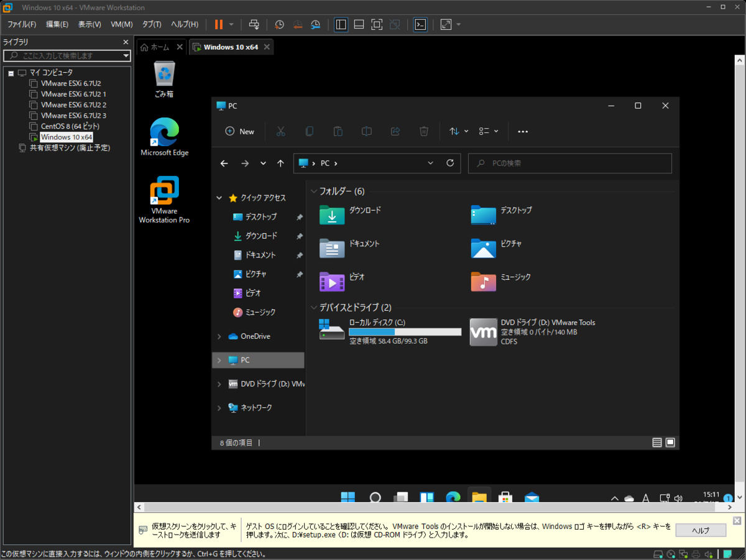Click the PCの検索 search box
Image resolution: width=746 pixels, height=560 pixels.
(x=570, y=163)
